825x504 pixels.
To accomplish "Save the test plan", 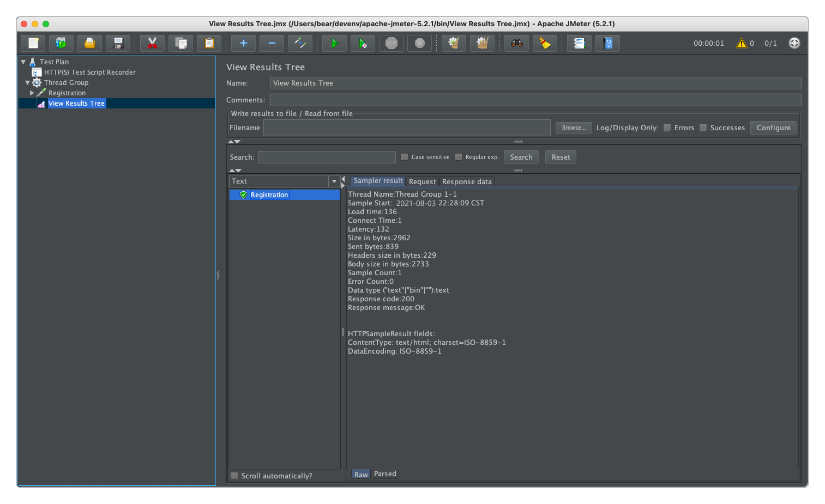I will coord(118,43).
